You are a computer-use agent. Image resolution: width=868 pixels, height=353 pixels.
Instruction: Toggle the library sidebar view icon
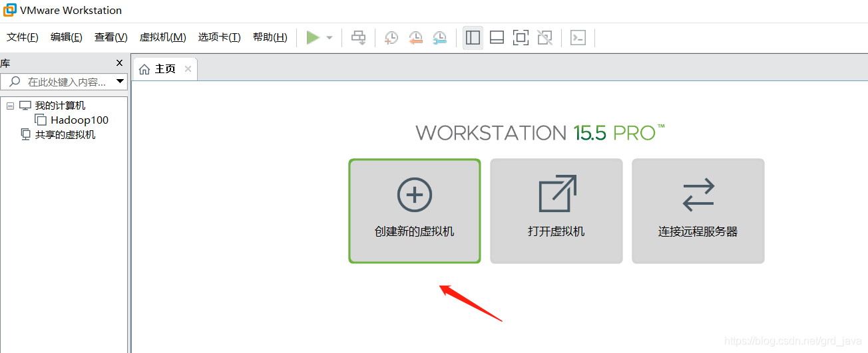tap(473, 38)
